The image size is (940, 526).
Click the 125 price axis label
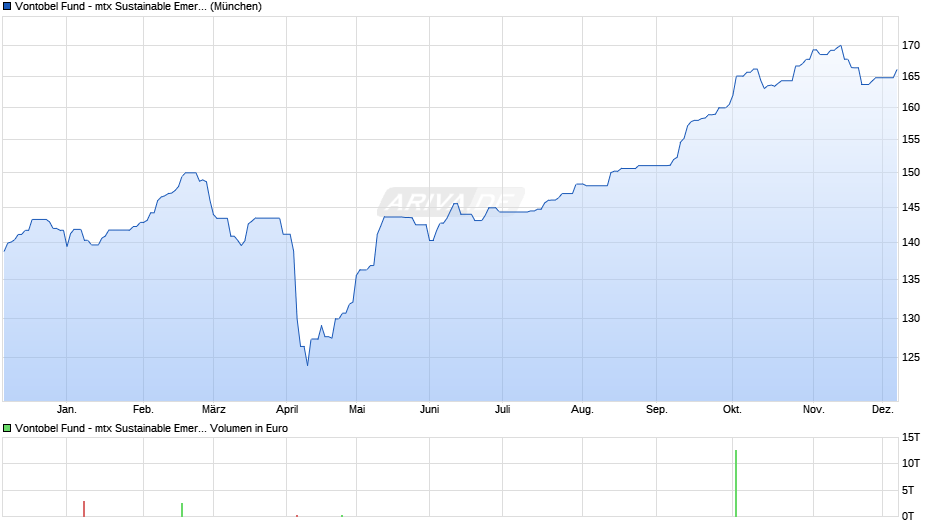911,357
